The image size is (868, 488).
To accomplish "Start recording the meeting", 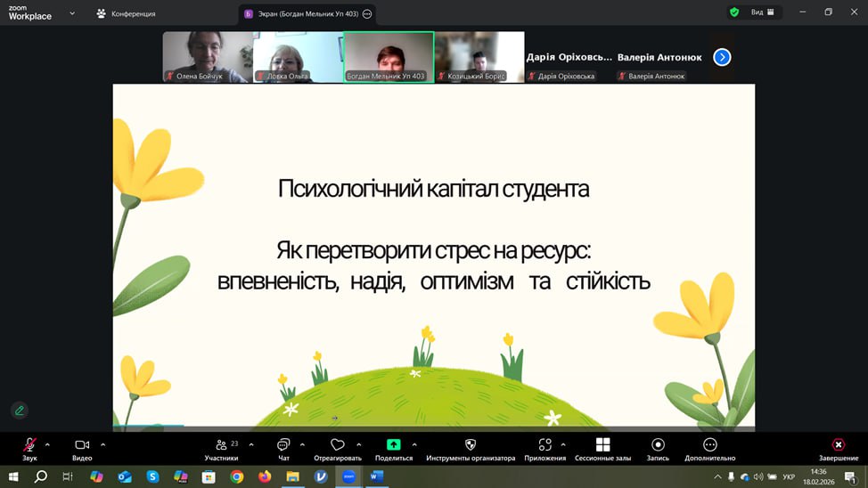I will click(x=658, y=444).
